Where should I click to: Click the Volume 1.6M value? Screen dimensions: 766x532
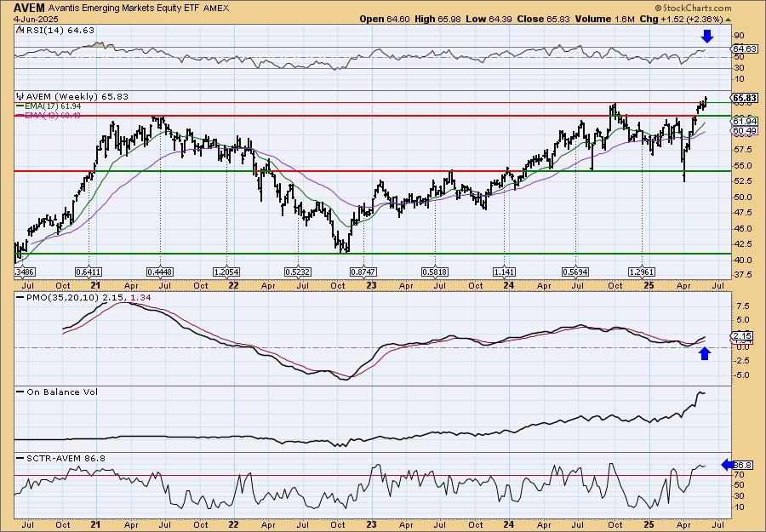[604, 19]
